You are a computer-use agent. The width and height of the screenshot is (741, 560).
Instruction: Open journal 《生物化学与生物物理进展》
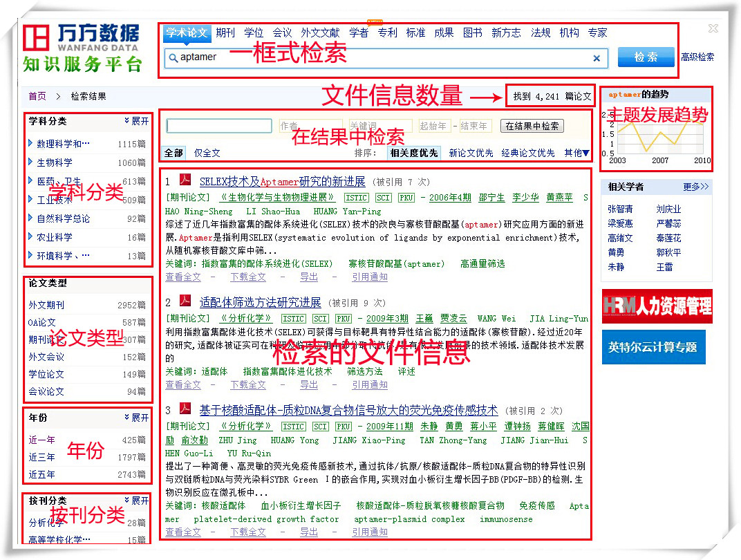pyautogui.click(x=279, y=197)
